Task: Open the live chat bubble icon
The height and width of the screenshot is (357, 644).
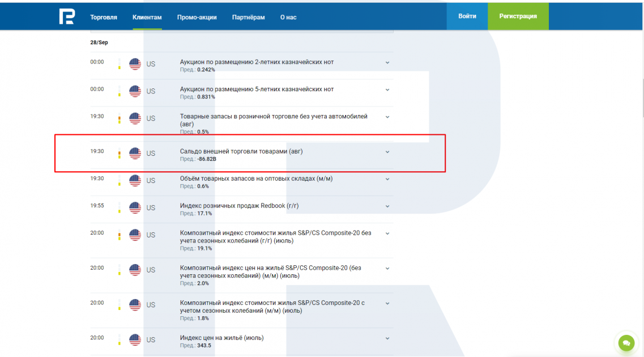Action: coord(626,343)
